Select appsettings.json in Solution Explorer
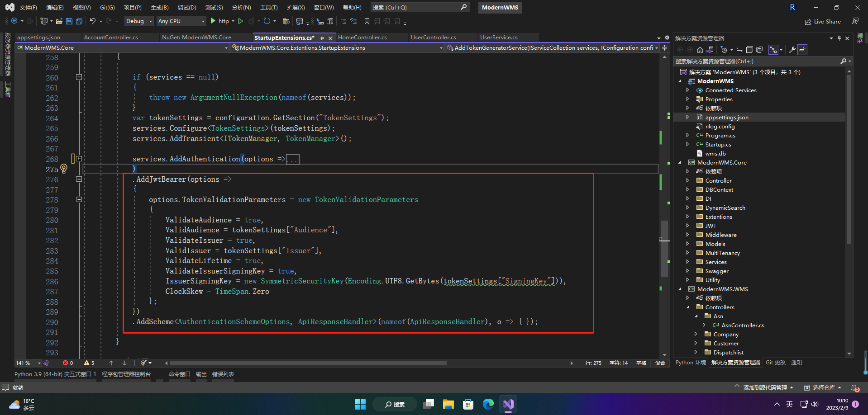This screenshot has width=868, height=415. coord(727,117)
